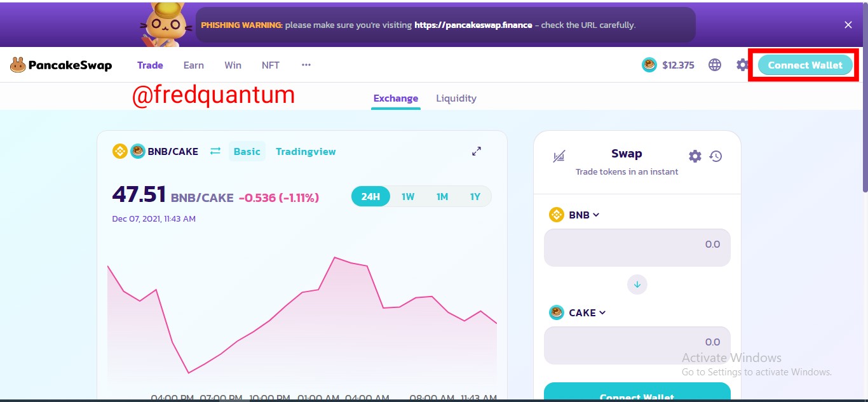Open recent transactions history icon
Viewport: 868px width, 402px height.
716,156
